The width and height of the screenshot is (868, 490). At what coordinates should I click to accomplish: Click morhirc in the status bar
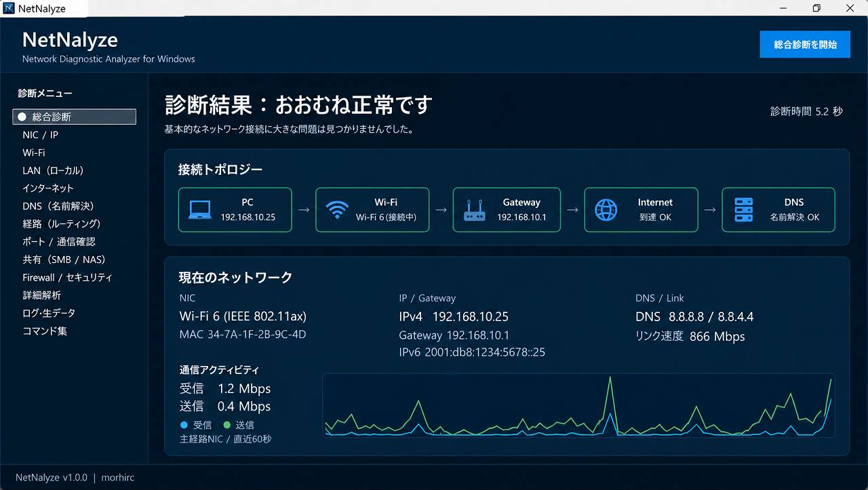click(x=118, y=478)
